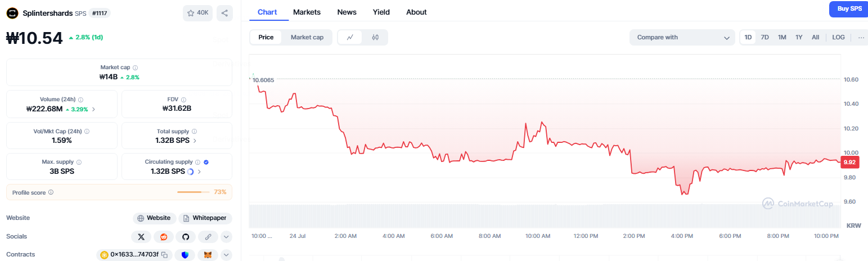This screenshot has width=868, height=261.
Task: Set chart range to 1D
Action: (748, 38)
